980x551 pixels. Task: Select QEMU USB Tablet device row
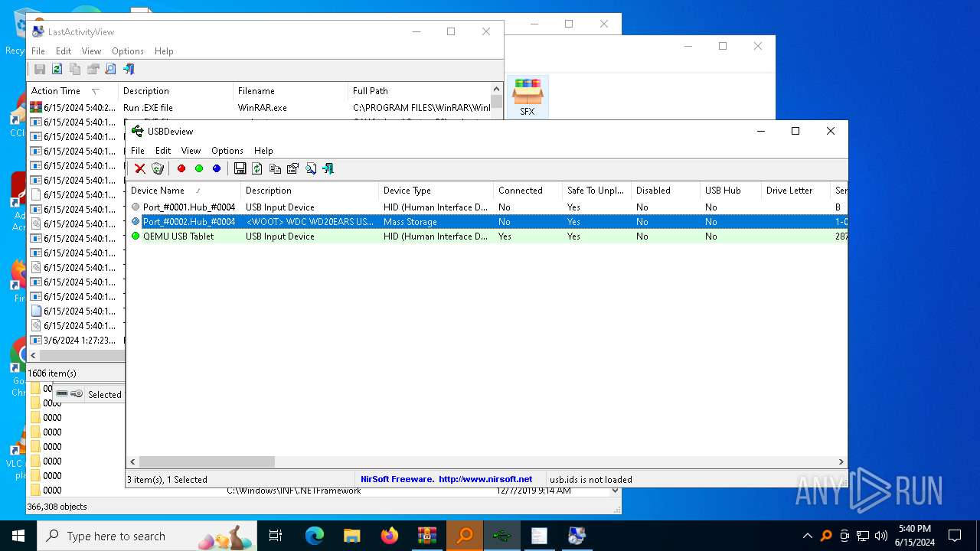point(487,236)
